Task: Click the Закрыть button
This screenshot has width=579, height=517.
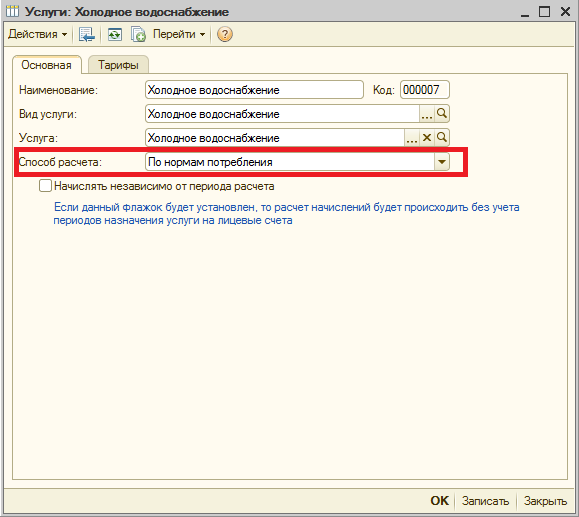Action: click(545, 501)
